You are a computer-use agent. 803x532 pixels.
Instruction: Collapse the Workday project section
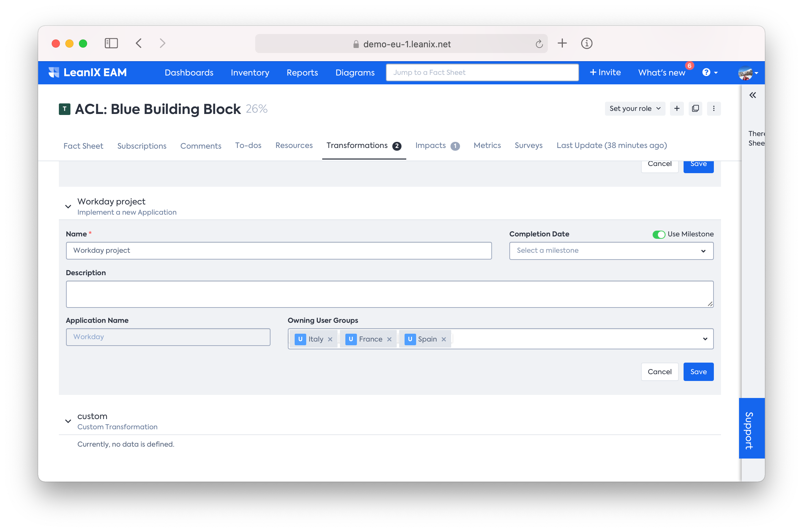[68, 206]
